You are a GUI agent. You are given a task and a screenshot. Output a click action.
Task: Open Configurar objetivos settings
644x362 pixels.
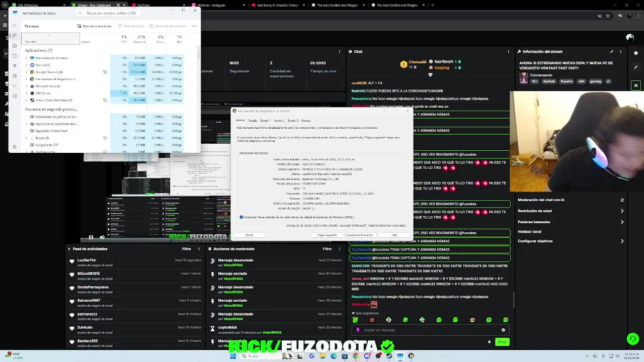click(x=571, y=241)
